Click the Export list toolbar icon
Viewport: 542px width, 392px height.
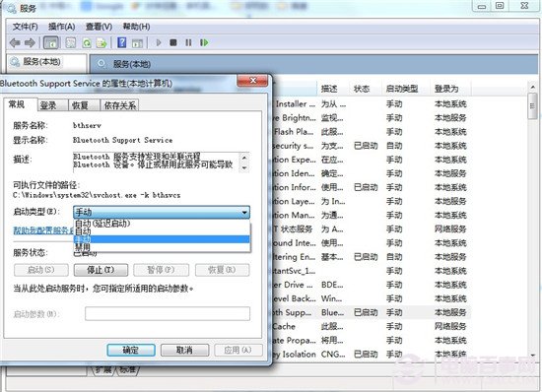(102, 42)
